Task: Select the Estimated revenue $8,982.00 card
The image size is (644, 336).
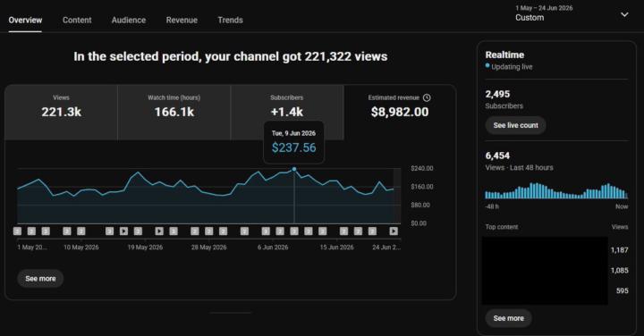Action: [x=400, y=113]
